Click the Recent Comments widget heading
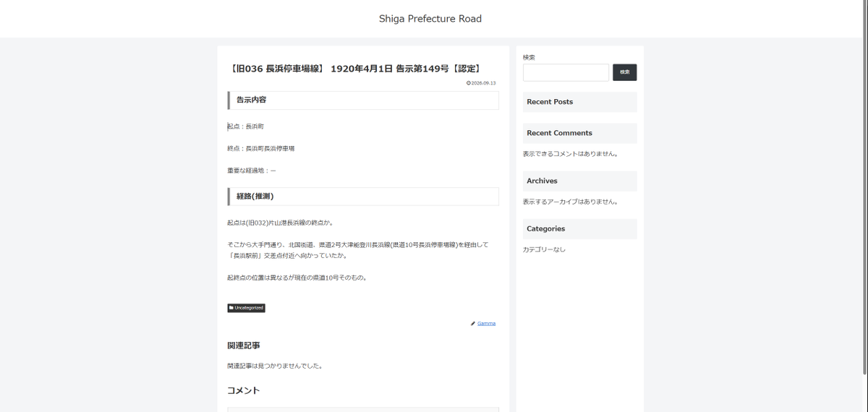Screen dimensions: 868x412 pos(580,133)
